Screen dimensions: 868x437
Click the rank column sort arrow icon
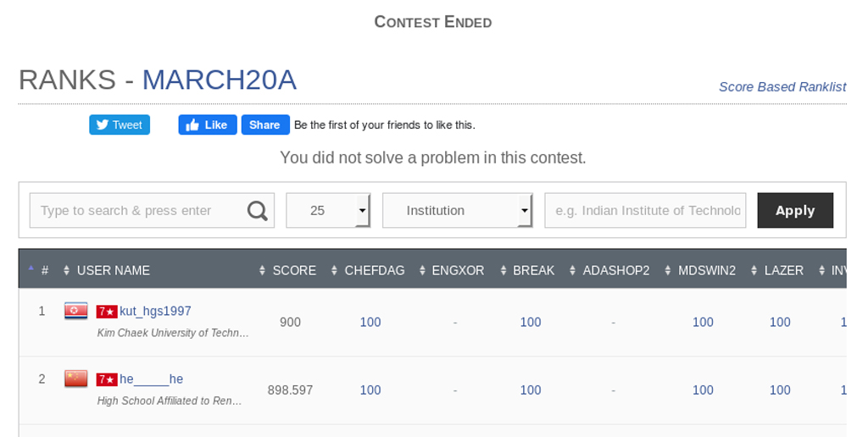[x=31, y=269]
